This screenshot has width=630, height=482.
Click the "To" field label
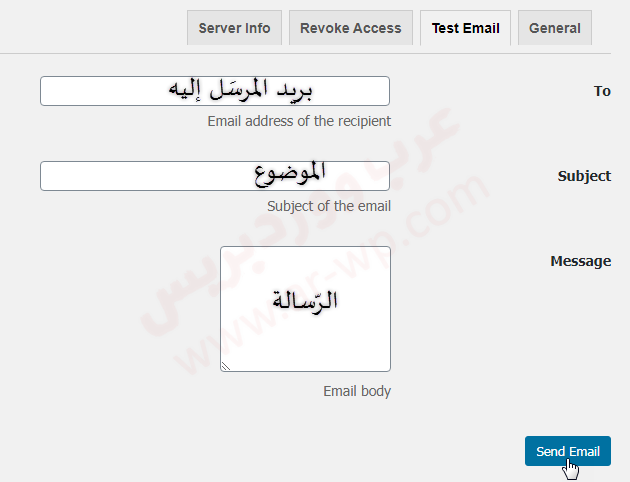pyautogui.click(x=601, y=91)
